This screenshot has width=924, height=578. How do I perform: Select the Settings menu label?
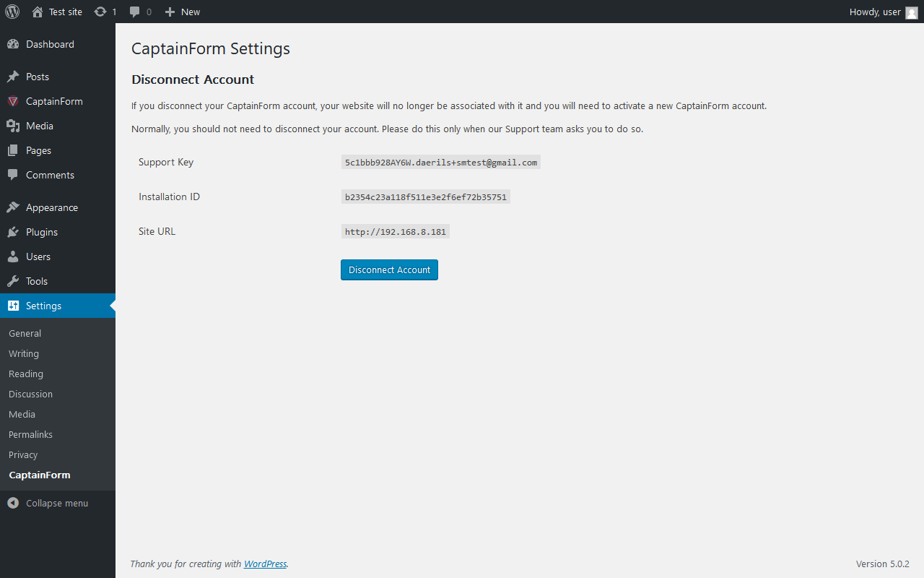pos(43,306)
